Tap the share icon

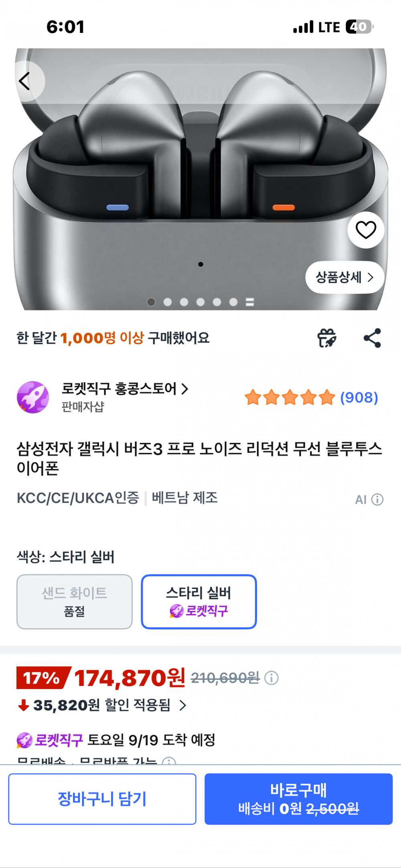pyautogui.click(x=372, y=338)
